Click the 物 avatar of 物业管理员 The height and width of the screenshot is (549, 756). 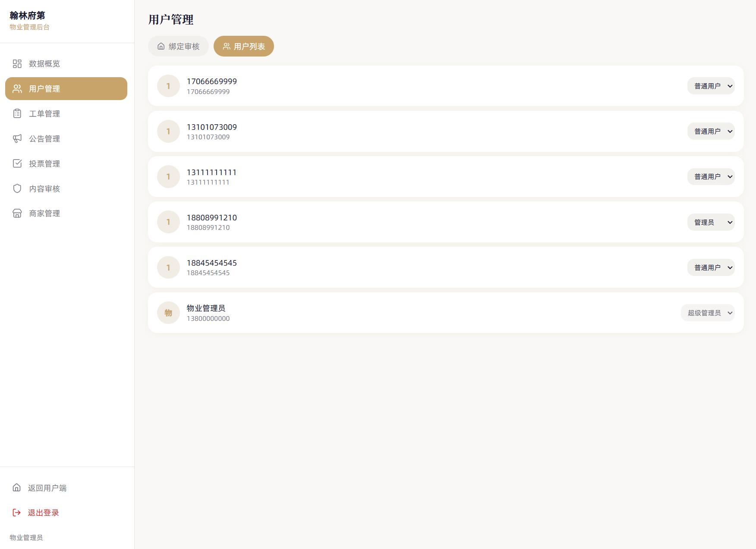[168, 313]
